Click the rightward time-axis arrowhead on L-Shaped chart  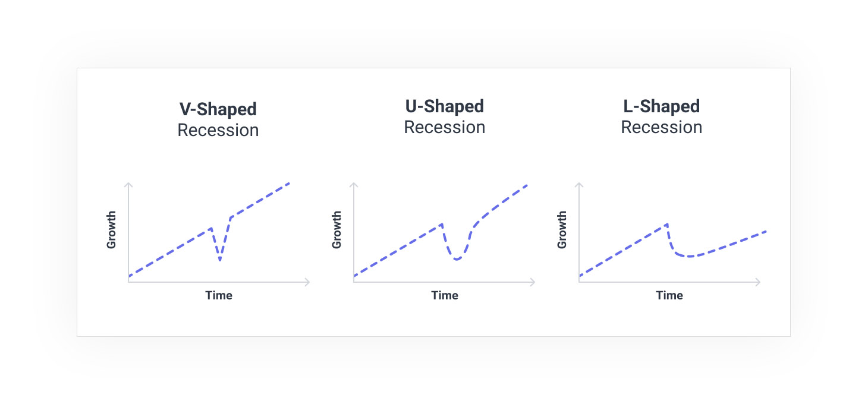pyautogui.click(x=758, y=282)
